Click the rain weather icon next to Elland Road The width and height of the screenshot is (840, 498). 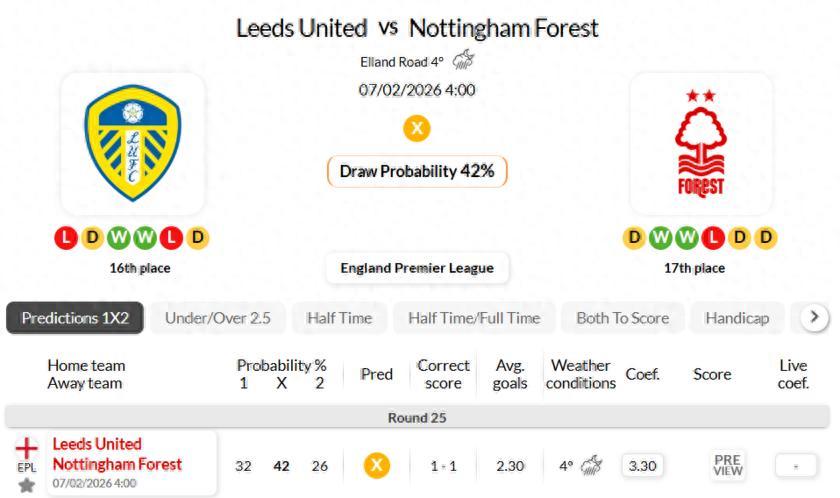click(463, 61)
